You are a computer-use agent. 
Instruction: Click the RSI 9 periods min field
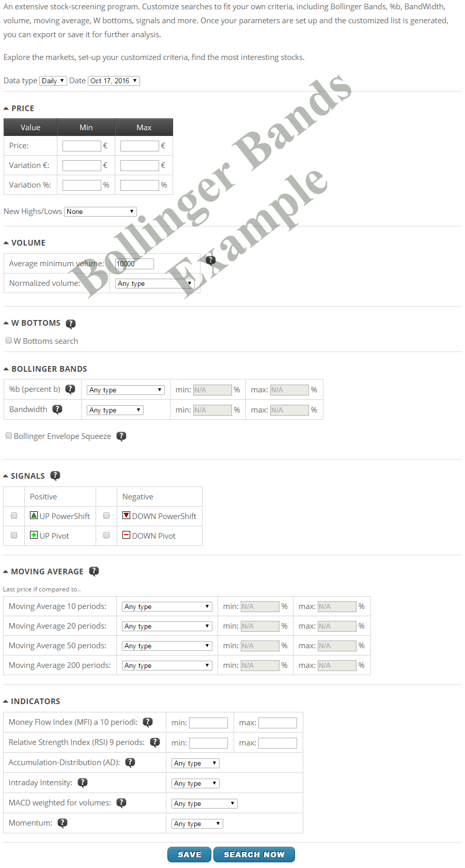[x=208, y=743]
